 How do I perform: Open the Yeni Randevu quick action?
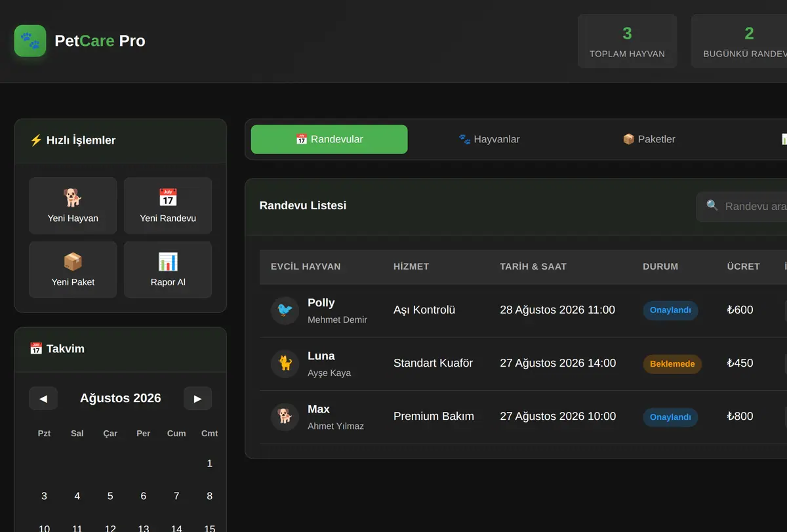[168, 205]
